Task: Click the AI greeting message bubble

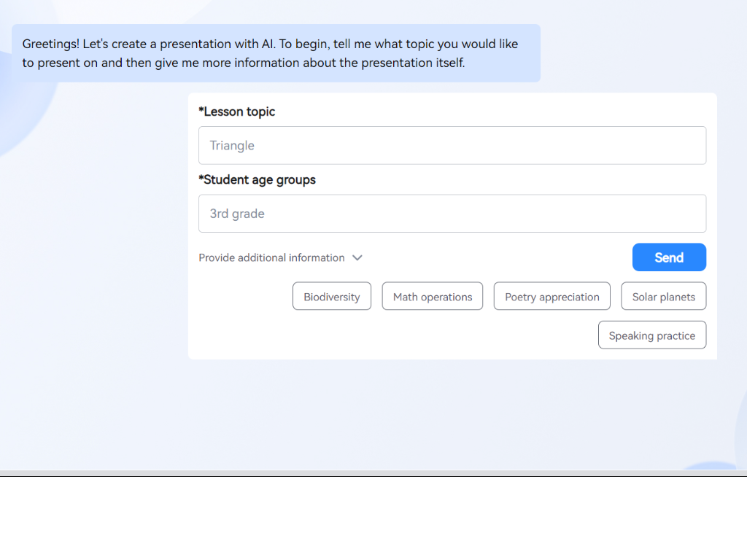Action: tap(276, 53)
